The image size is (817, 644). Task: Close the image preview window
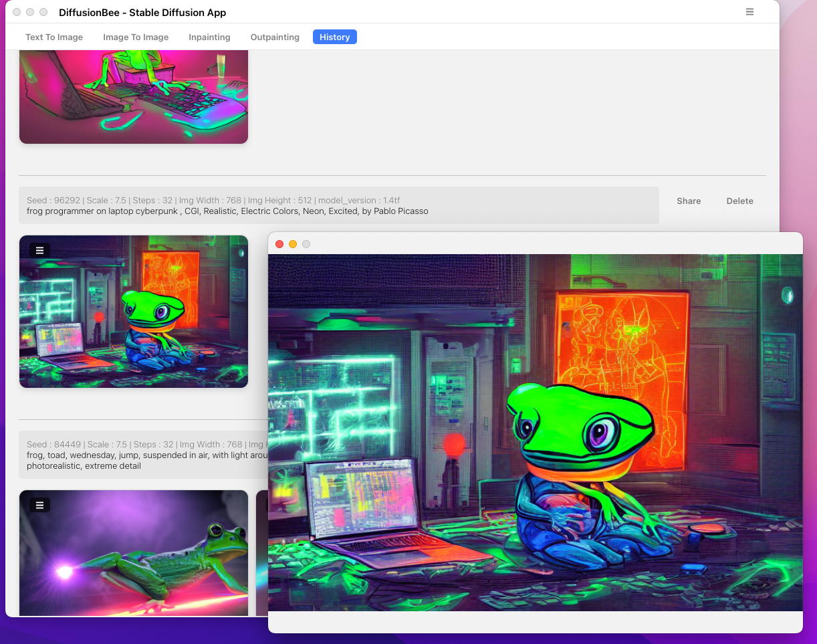point(279,244)
